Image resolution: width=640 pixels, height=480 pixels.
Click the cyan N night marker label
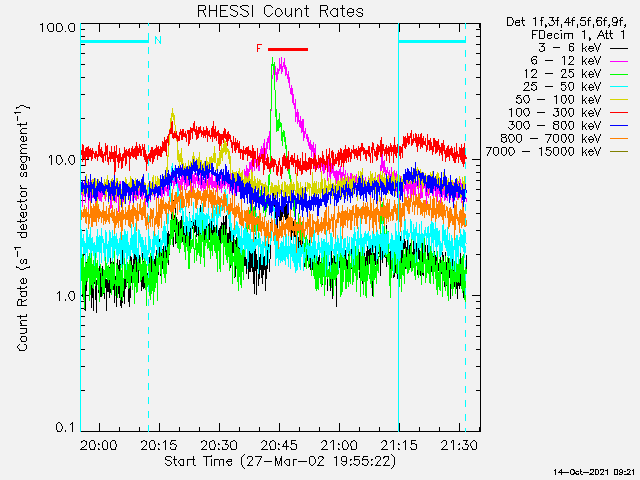point(158,40)
